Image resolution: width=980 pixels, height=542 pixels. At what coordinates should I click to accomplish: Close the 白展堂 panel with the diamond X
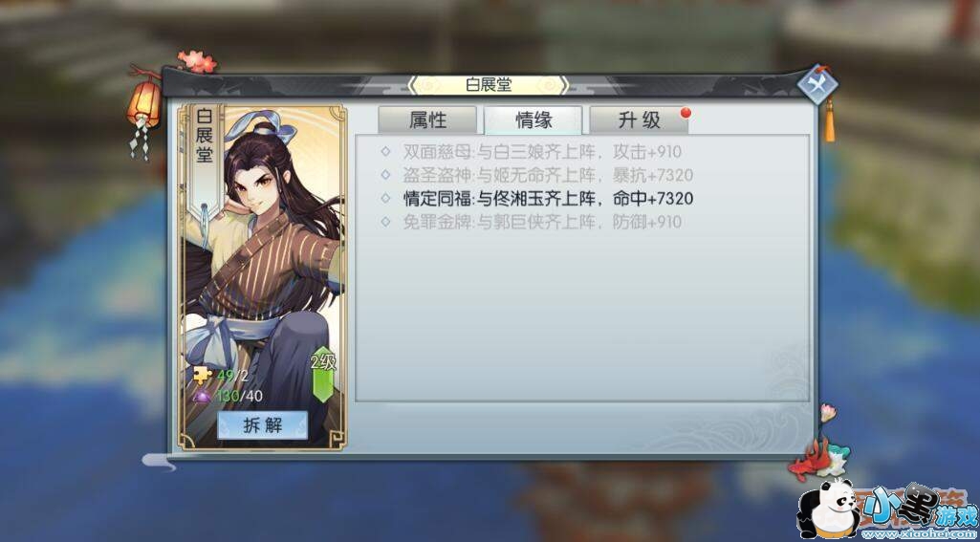pyautogui.click(x=817, y=84)
